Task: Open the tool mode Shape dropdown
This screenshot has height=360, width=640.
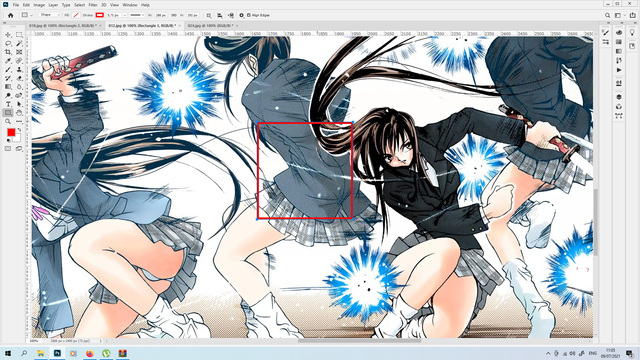Action: tap(50, 15)
